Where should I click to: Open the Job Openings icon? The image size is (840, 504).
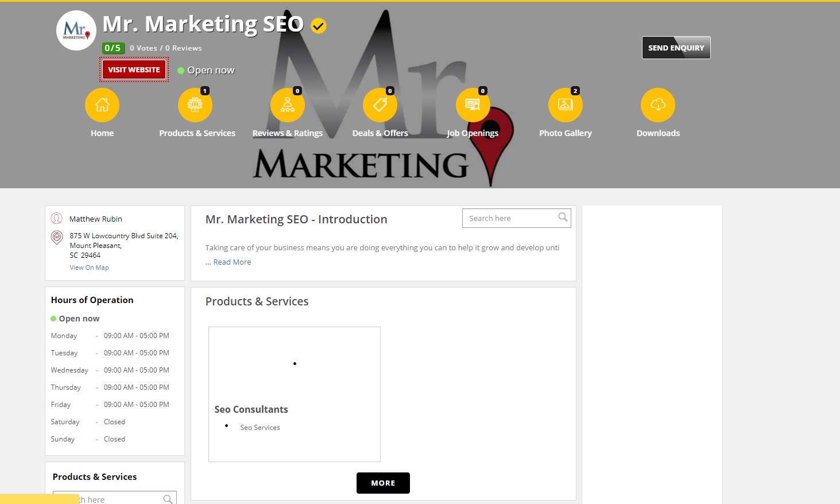(473, 105)
